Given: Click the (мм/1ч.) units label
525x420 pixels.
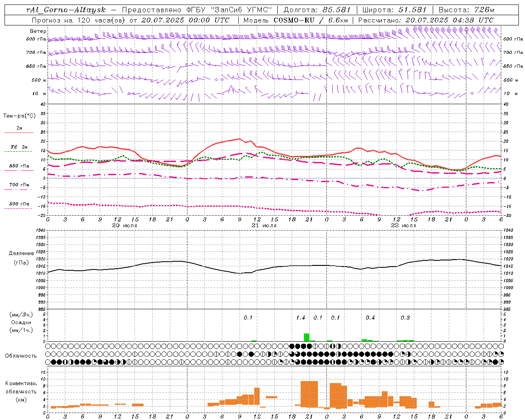Looking at the screenshot, I should tap(21, 330).
